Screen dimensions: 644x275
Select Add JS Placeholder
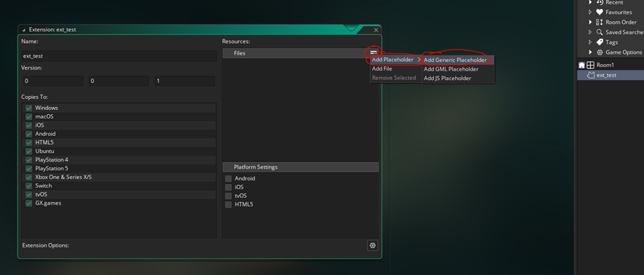(458, 79)
